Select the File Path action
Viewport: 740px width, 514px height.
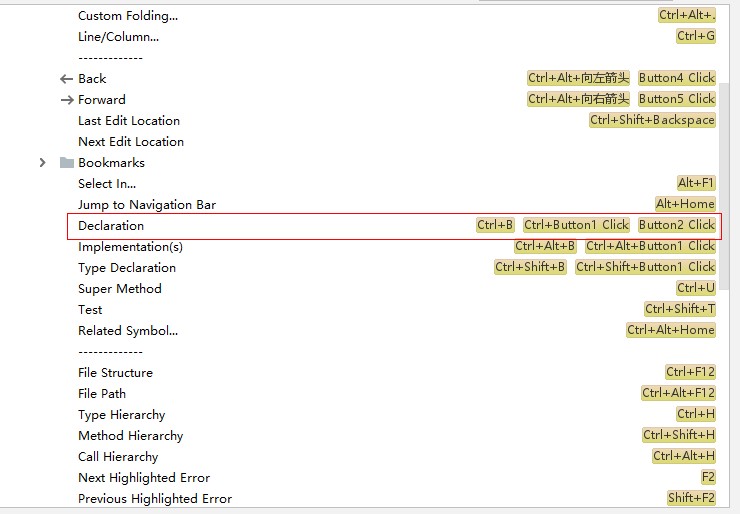pos(102,394)
